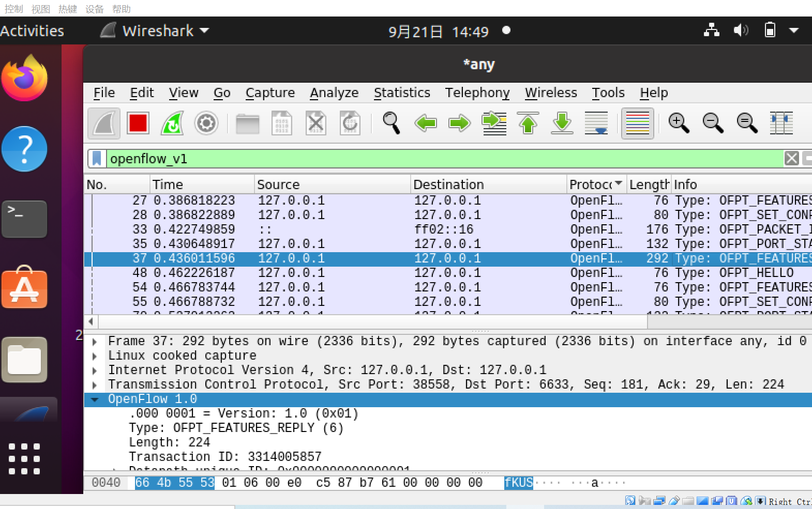This screenshot has width=812, height=509.
Task: Go to specified packet
Action: [x=494, y=124]
